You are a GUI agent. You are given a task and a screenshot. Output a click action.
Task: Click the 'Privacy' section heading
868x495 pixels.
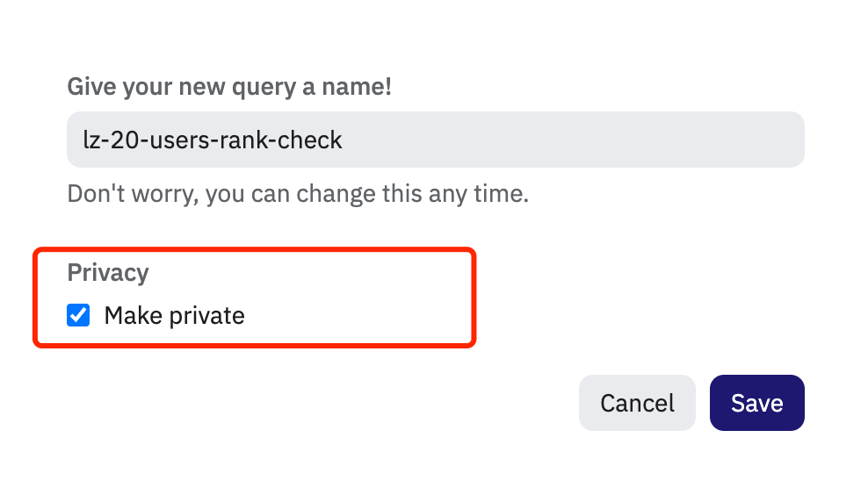tap(108, 272)
